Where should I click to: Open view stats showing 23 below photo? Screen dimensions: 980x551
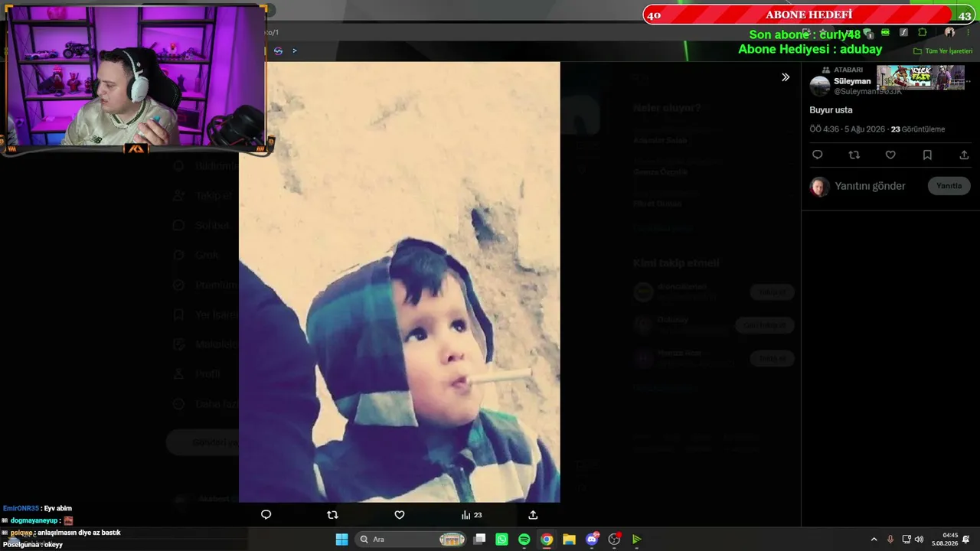click(472, 515)
